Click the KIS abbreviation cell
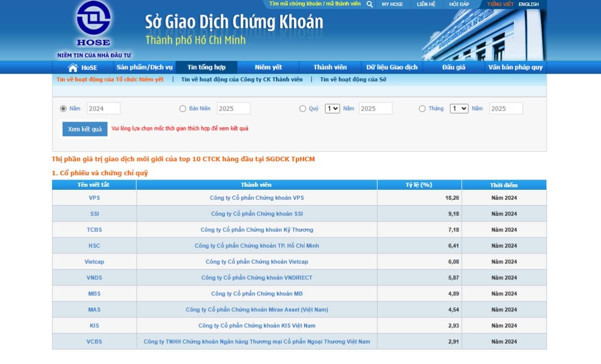This screenshot has width=601, height=364. 94,326
